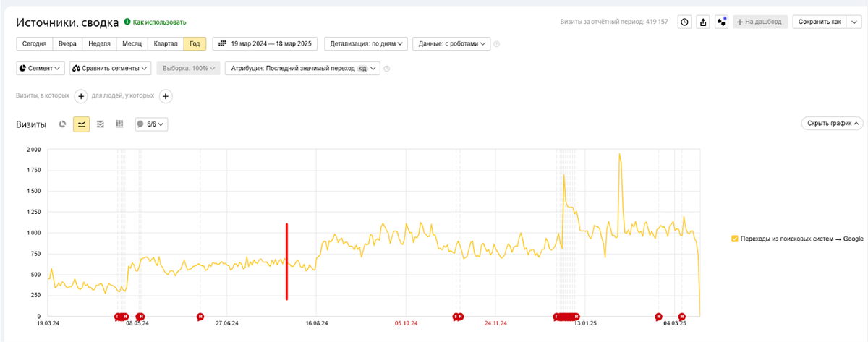Viewport: 868px width, 342px height.
Task: Click the axis date 19.03.24
Action: tap(48, 323)
